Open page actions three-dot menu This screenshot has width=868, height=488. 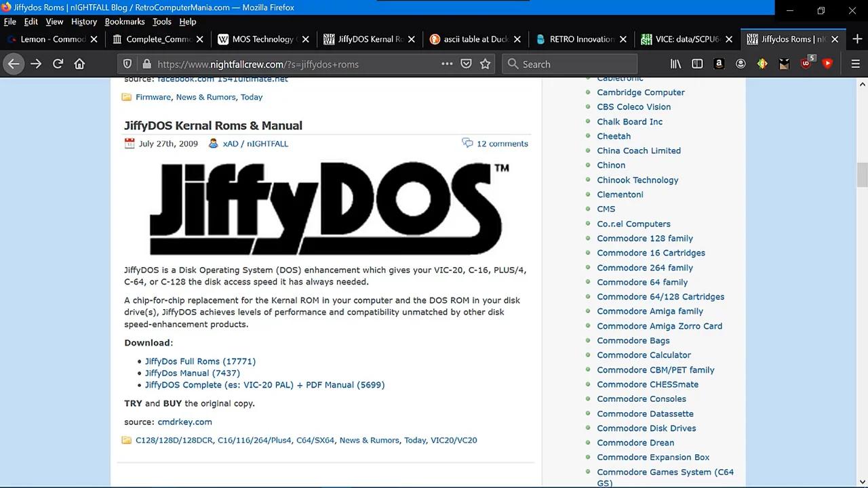[447, 64]
